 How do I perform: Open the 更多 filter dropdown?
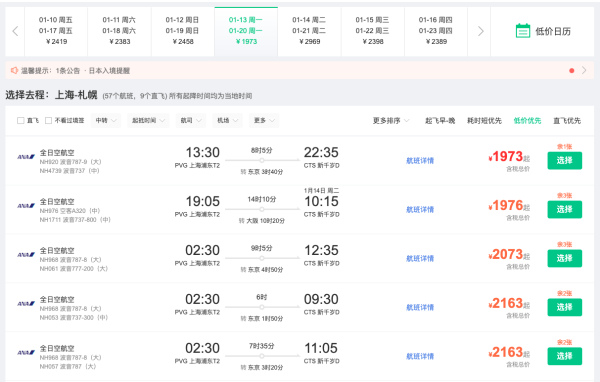pos(264,121)
